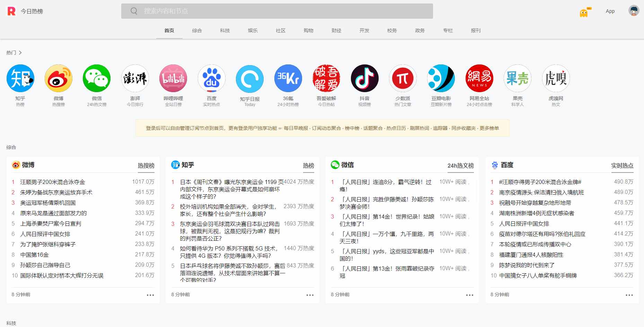
Task: Open the 知乎 热榜 list link
Action: tap(309, 166)
